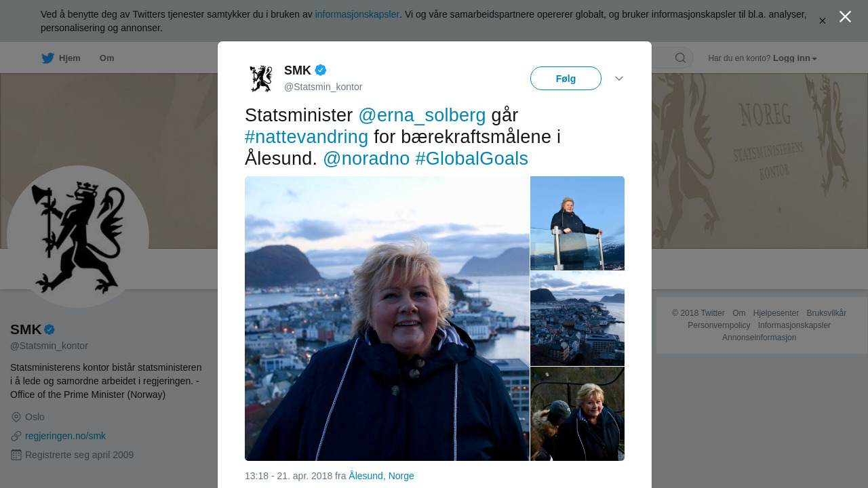Dismiss the cookie notice with small X
Image resolution: width=868 pixels, height=488 pixels.
pyautogui.click(x=822, y=21)
